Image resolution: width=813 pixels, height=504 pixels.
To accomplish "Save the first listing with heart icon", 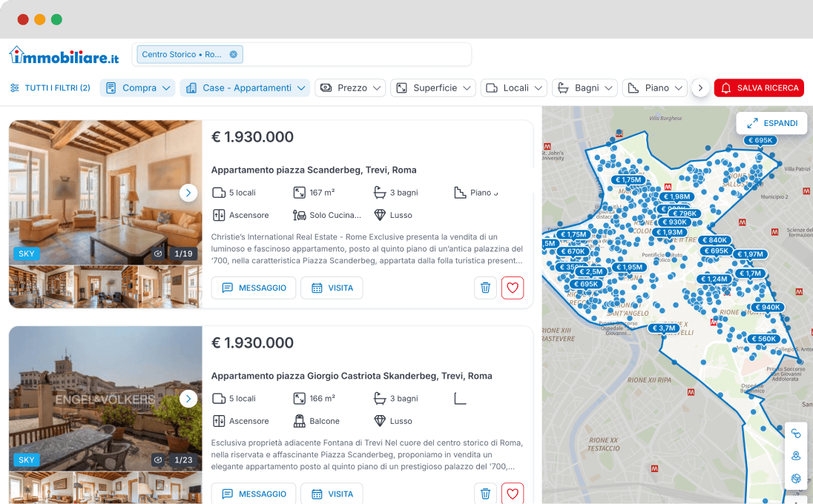I will [512, 288].
